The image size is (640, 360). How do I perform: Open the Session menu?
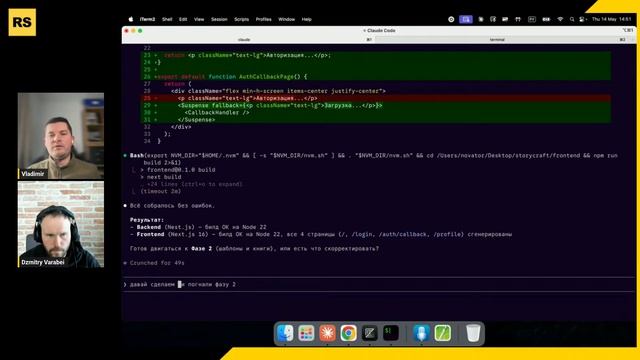(x=219, y=19)
